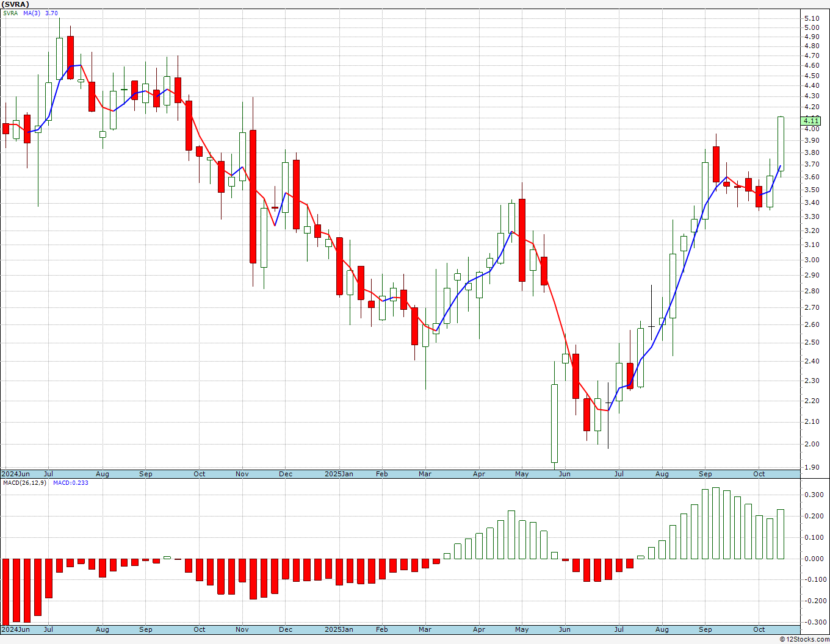Screen dimensions: 830x644
Task: Click Dec on the price chart date axis
Action: (286, 474)
